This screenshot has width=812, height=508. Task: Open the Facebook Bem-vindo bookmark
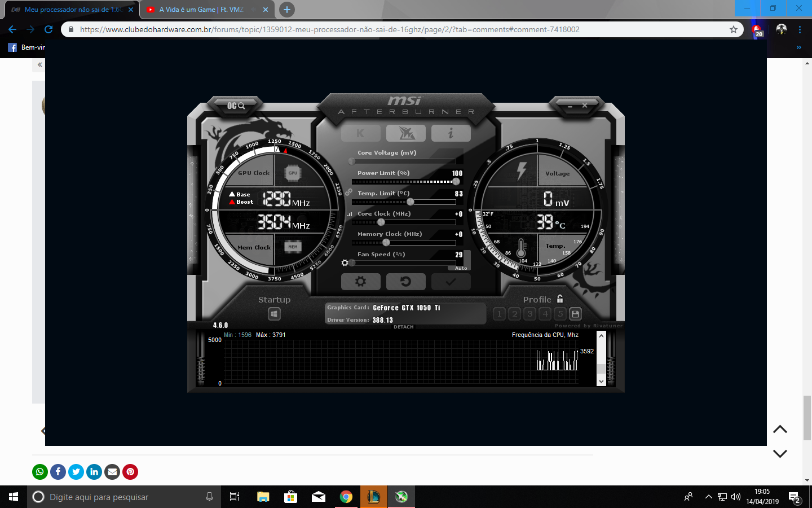[27, 47]
